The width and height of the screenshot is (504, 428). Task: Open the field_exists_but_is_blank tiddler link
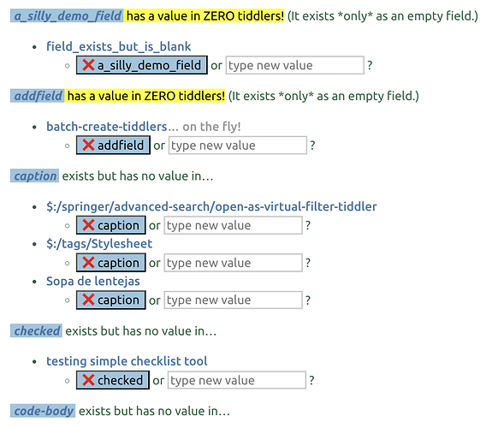(119, 46)
